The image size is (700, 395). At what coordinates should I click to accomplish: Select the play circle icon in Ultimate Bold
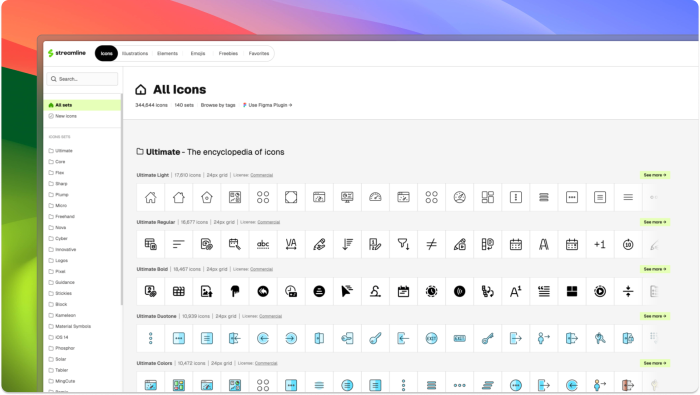click(x=600, y=291)
